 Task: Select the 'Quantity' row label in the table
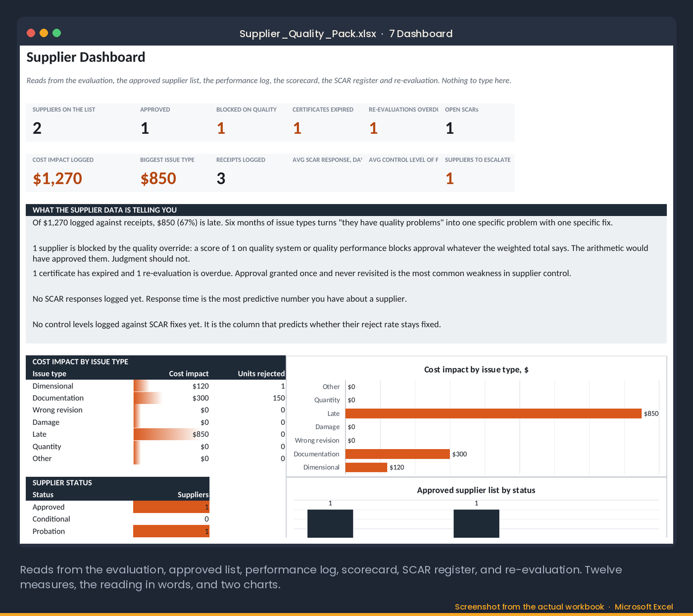tap(47, 447)
